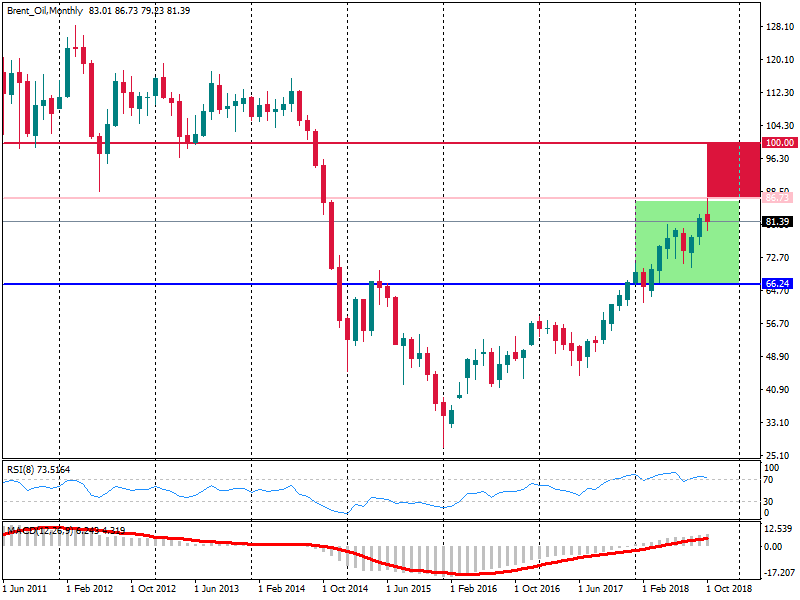Click the blue 66.24 price label
The image size is (800, 600).
pos(778,284)
